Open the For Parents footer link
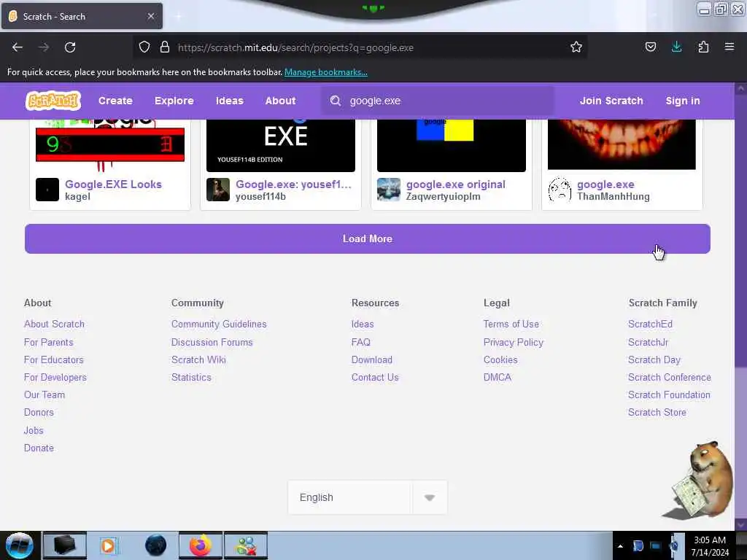747x560 pixels. pos(49,342)
